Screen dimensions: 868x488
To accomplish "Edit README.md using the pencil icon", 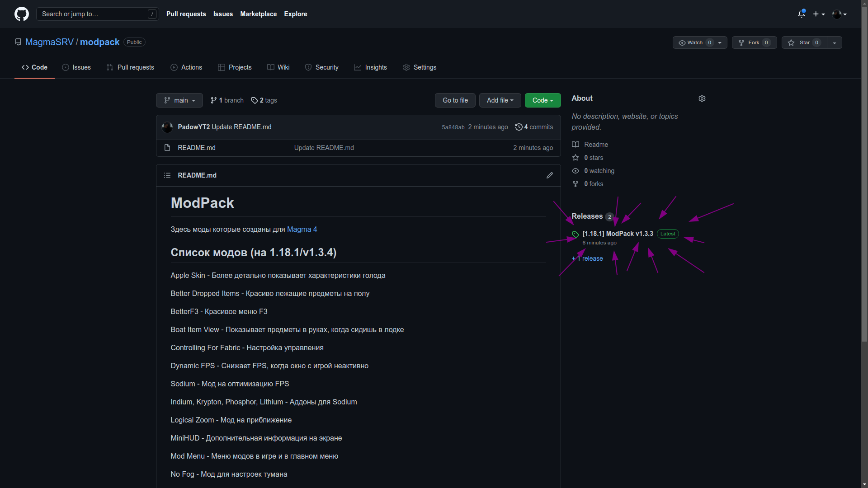I will point(549,175).
